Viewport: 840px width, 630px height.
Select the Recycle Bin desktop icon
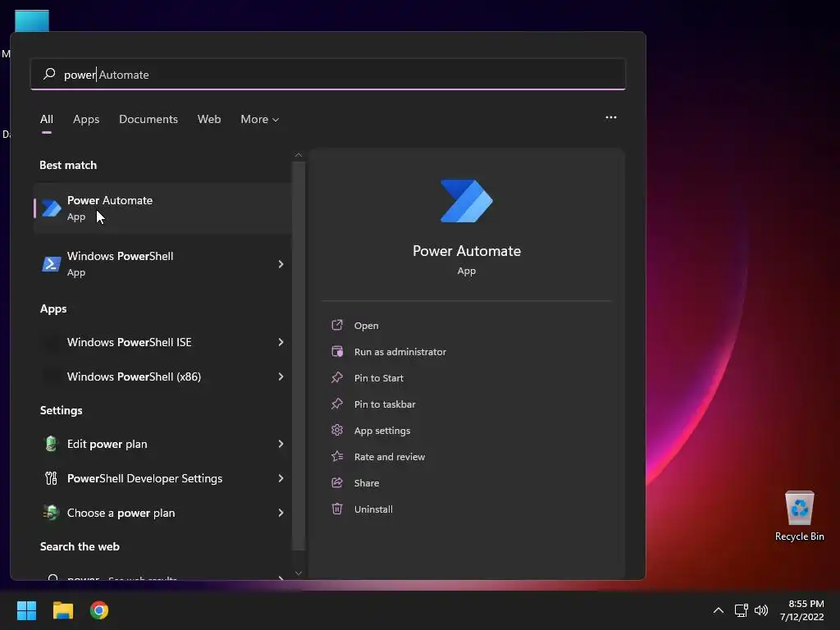pos(799,516)
